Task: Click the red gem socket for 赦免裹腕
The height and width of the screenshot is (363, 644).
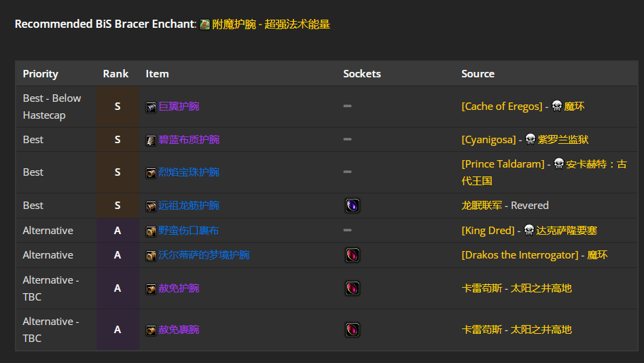Action: [x=353, y=330]
